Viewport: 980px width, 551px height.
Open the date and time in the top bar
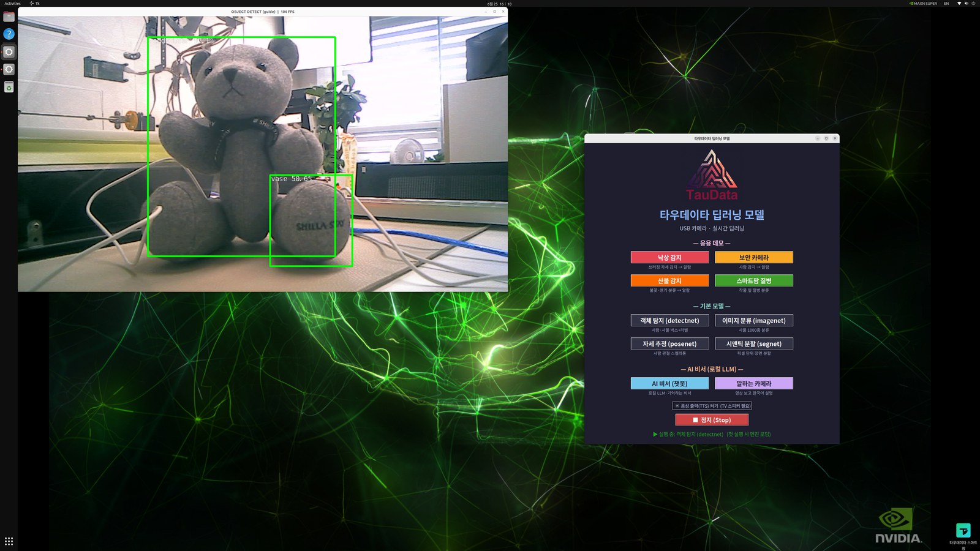point(499,3)
